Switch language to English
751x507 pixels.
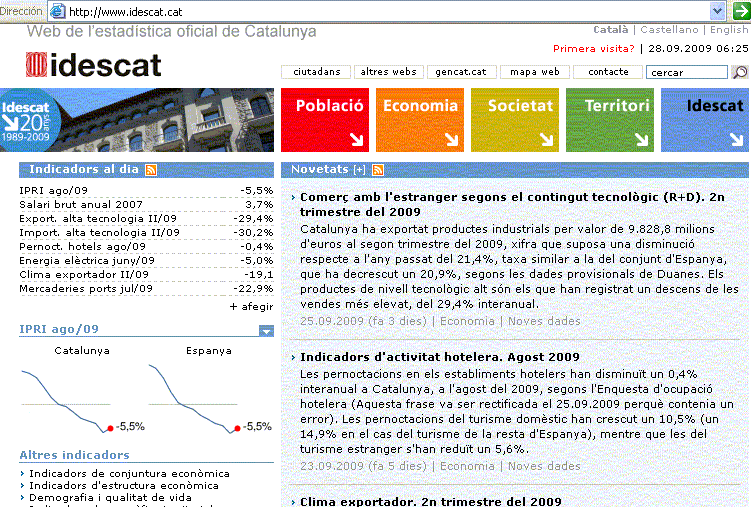pos(729,30)
